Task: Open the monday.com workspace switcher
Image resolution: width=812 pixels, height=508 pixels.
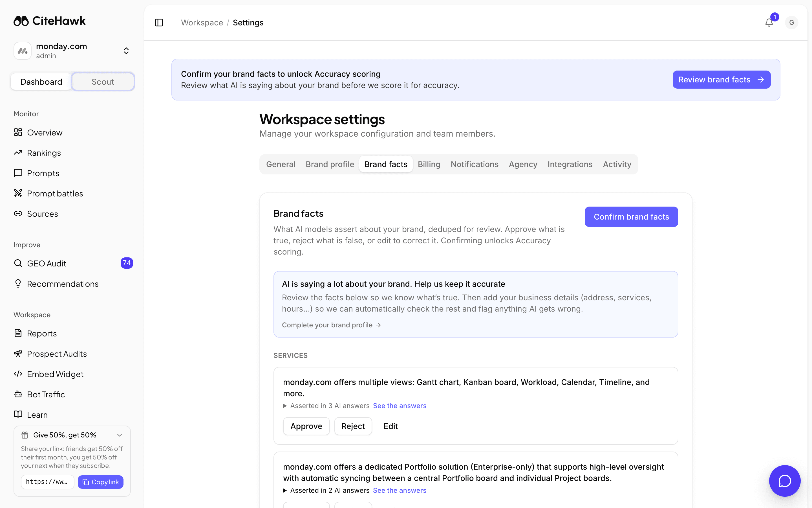Action: 72,51
